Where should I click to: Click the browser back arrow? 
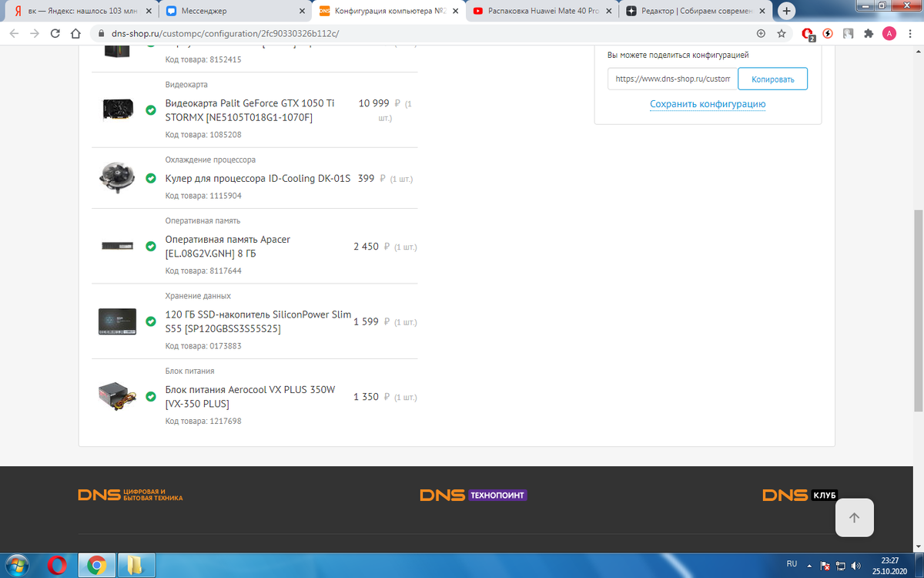tap(14, 34)
